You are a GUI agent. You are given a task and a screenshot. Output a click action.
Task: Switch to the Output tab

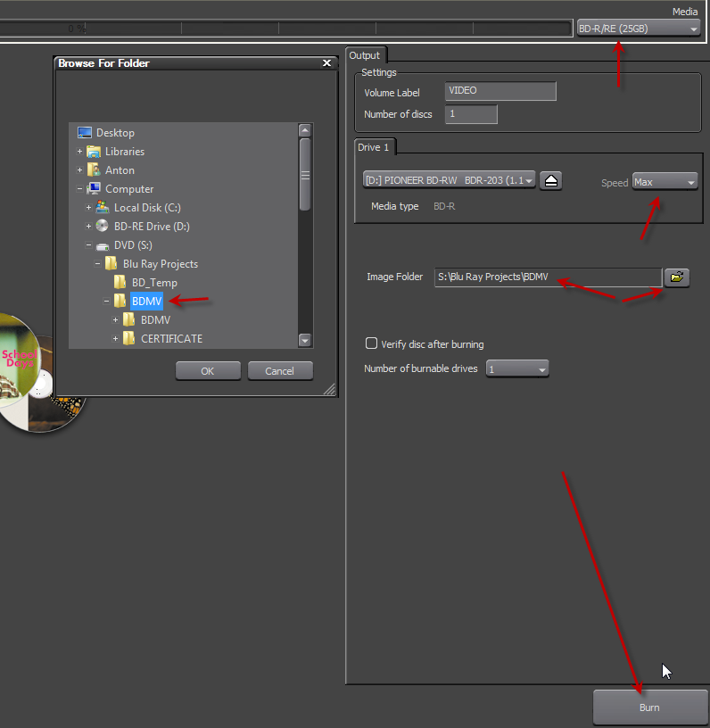(365, 55)
